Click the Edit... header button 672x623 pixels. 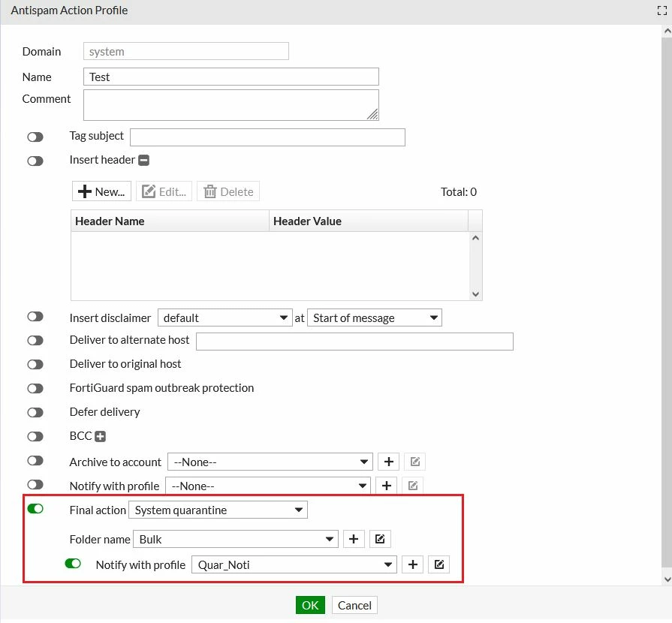click(164, 191)
